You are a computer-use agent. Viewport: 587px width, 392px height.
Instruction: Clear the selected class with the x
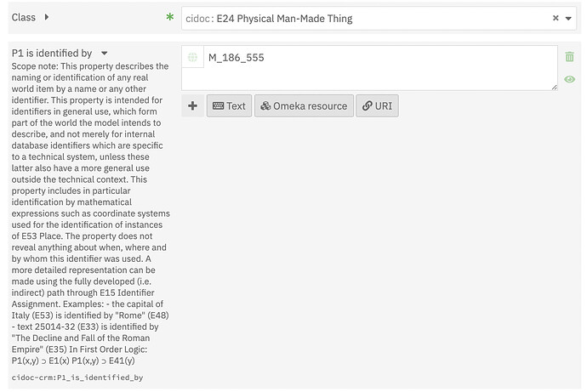click(556, 18)
